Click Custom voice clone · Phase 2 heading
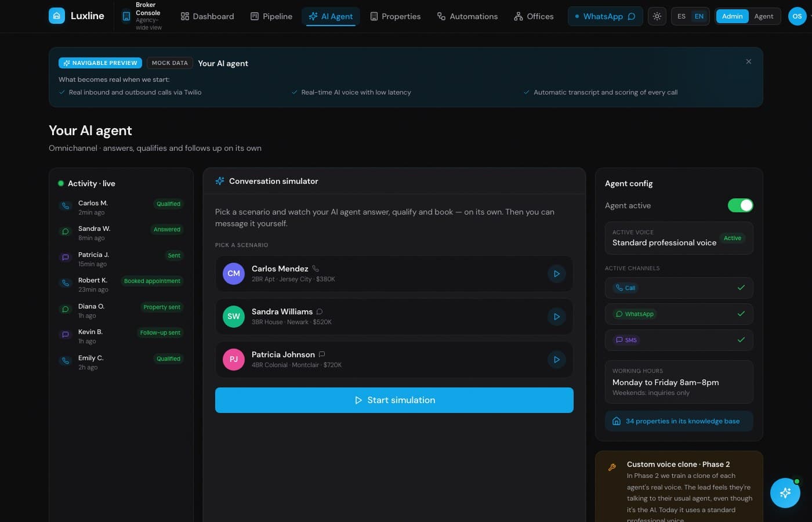Viewport: 812px width, 522px height. click(x=678, y=464)
